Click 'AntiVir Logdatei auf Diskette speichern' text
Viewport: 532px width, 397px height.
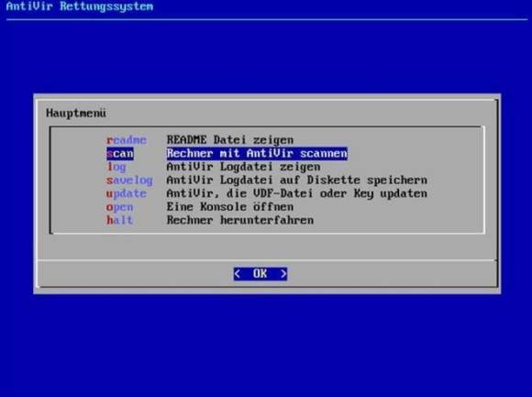297,180
